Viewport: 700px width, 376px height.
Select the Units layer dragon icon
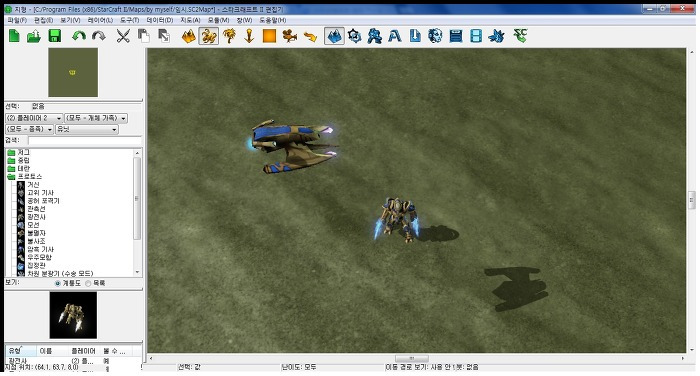(208, 36)
